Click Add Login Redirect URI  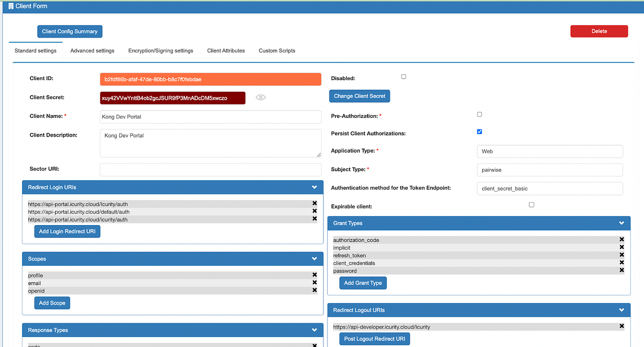(x=67, y=231)
